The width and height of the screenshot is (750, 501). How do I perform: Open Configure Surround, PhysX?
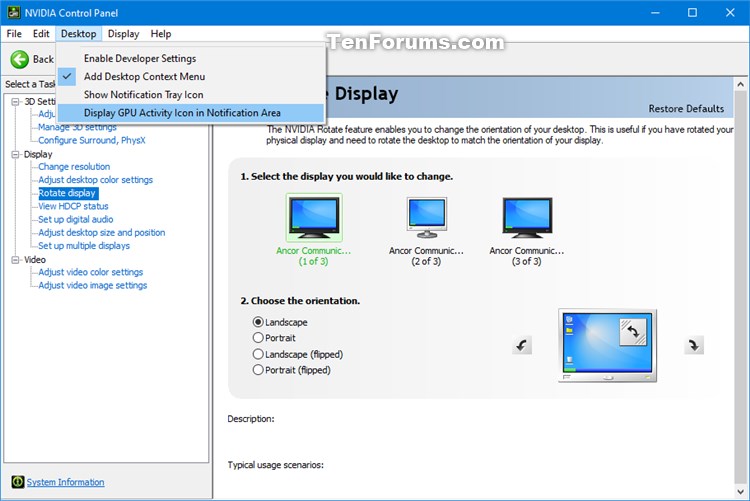92,140
